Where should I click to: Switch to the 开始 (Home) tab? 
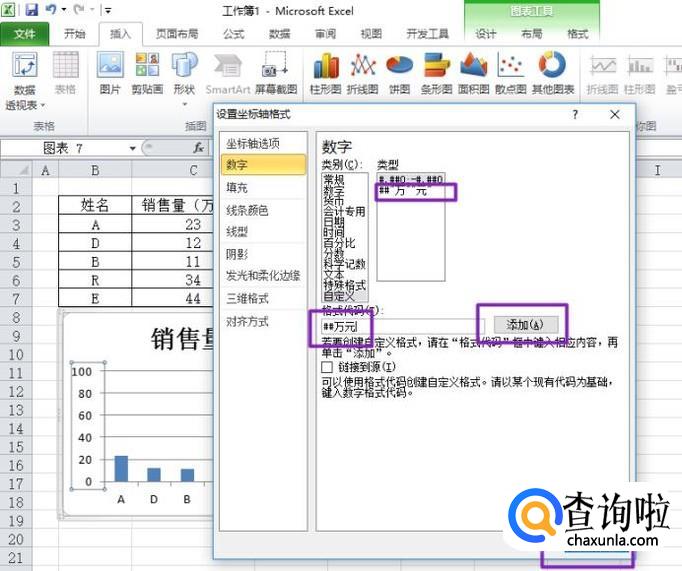[x=74, y=34]
